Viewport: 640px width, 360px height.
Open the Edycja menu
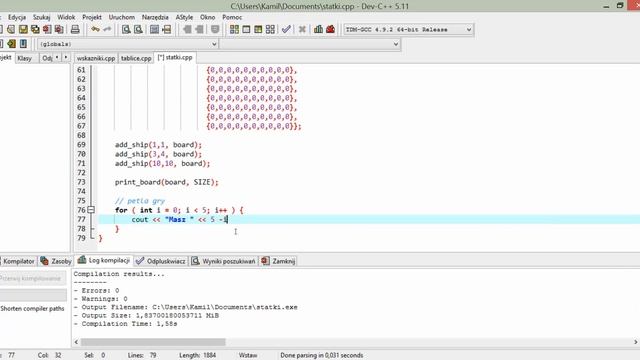[x=17, y=17]
